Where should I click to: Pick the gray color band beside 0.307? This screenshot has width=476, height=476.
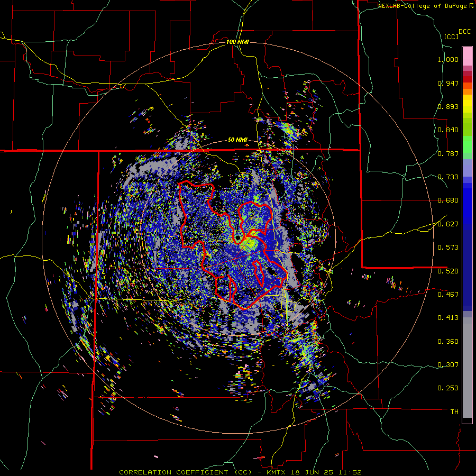tap(467, 368)
